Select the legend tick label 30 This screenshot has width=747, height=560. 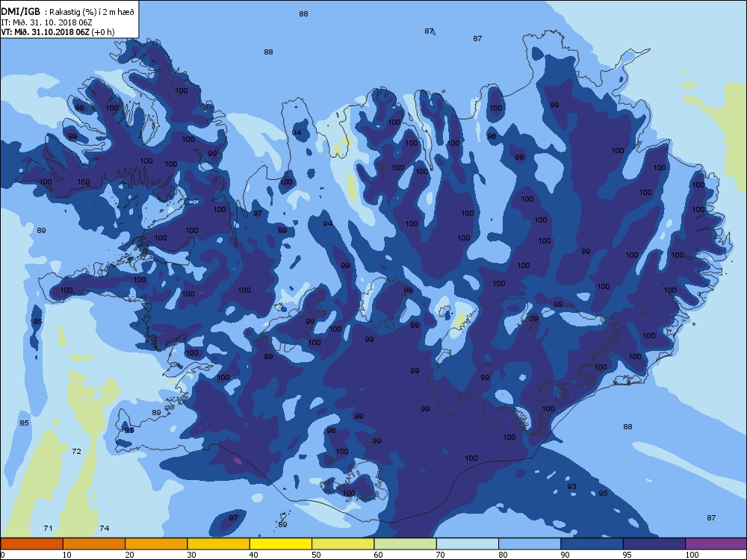tap(191, 555)
